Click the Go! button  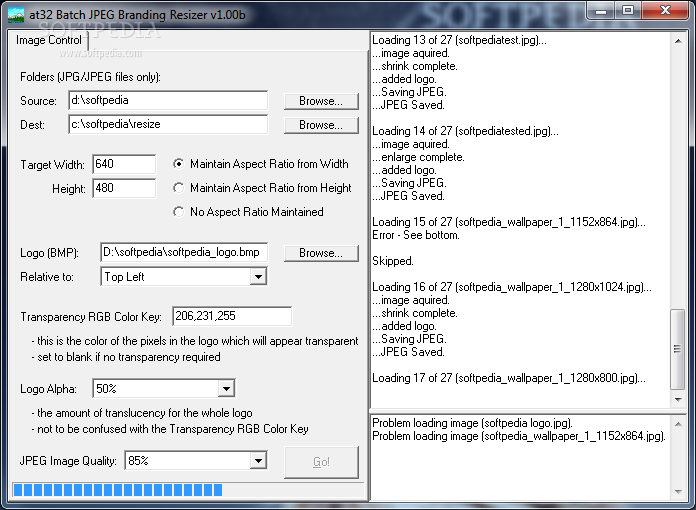[321, 462]
